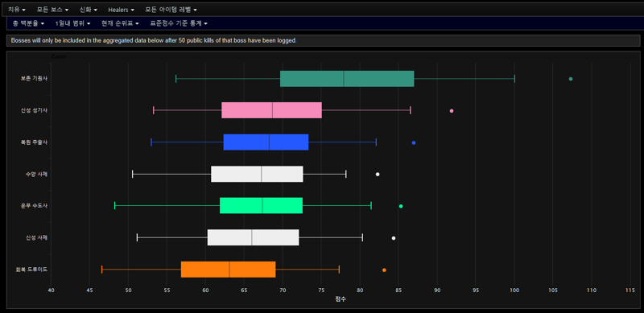The image size is (644, 313).
Task: Click the bright green 운무 수도사 box
Action: tap(261, 206)
